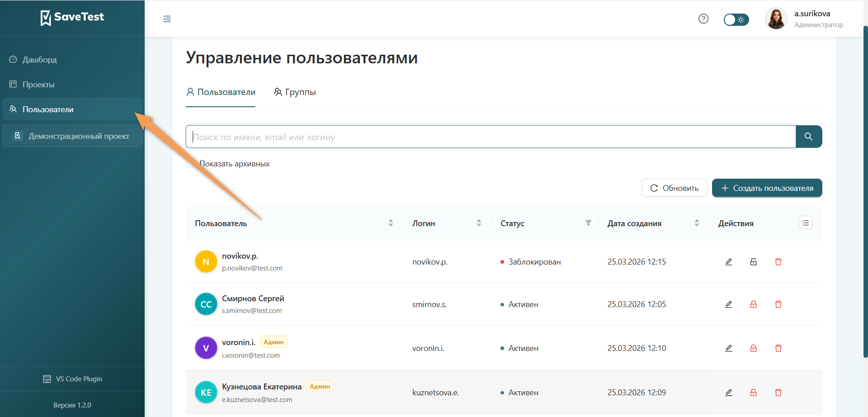This screenshot has width=868, height=417.
Task: Open the Статус column filter funnel
Action: coord(588,223)
